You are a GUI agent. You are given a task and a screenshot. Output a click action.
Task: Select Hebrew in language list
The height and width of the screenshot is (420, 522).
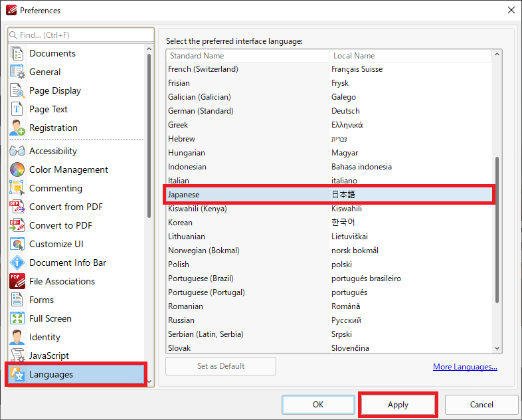tap(329, 139)
